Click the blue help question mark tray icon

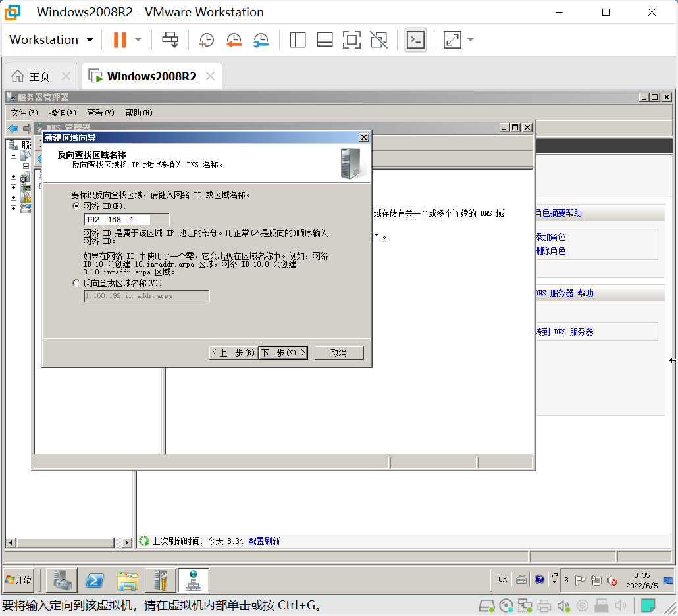[x=539, y=580]
